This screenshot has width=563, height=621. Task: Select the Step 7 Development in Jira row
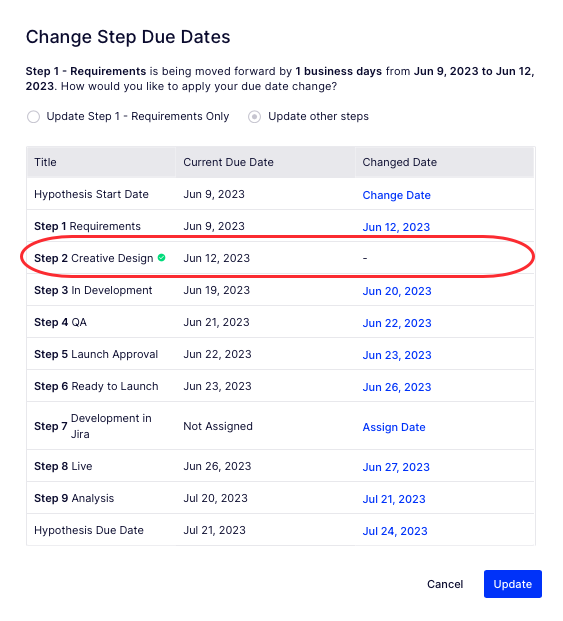(280, 426)
